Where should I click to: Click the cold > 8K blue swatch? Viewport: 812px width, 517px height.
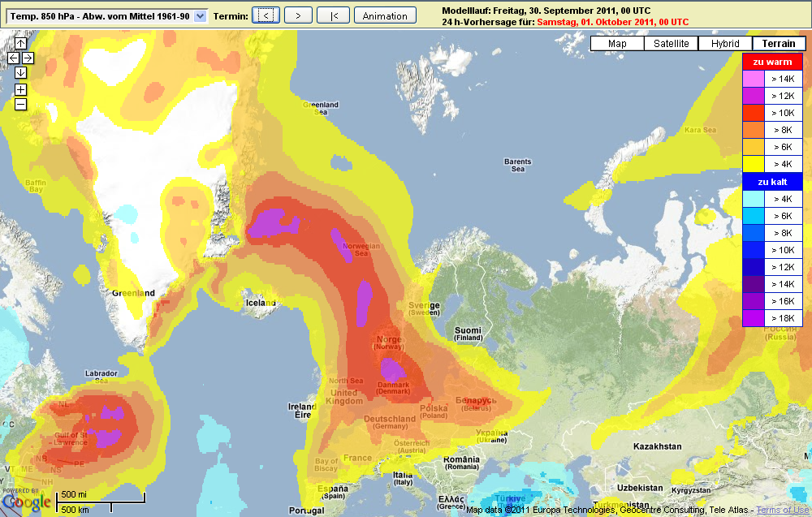coord(754,233)
